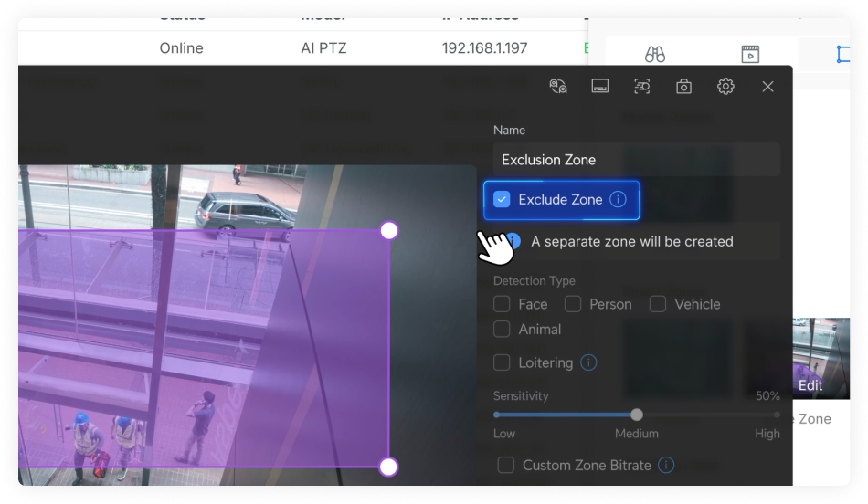Check the Animal detection box

pos(502,329)
